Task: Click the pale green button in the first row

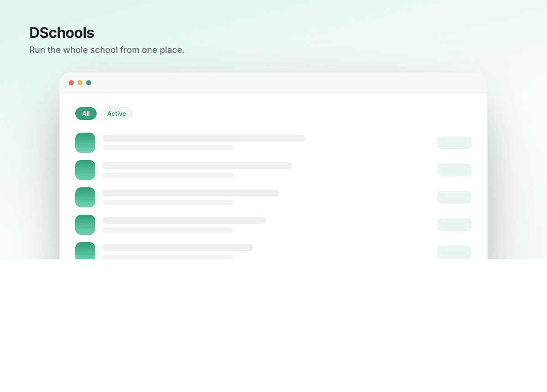Action: [454, 143]
